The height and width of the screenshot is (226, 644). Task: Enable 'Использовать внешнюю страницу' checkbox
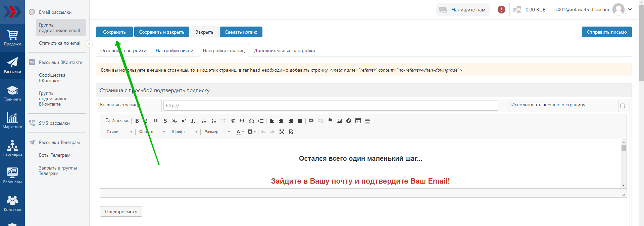click(x=623, y=106)
